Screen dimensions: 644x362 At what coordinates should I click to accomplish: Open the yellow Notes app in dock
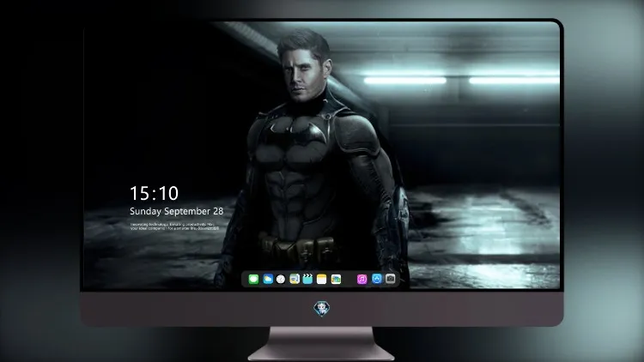[x=322, y=280]
